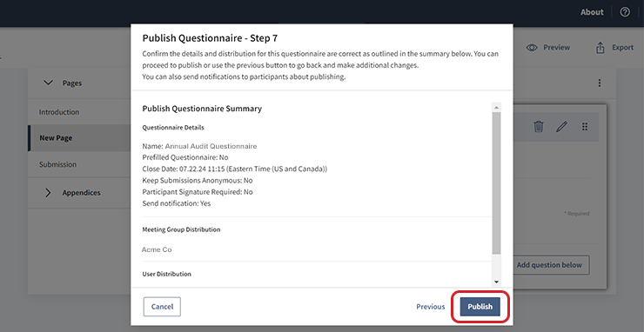This screenshot has width=644, height=332.
Task: Open the three-dot options menu
Action: pyautogui.click(x=600, y=83)
